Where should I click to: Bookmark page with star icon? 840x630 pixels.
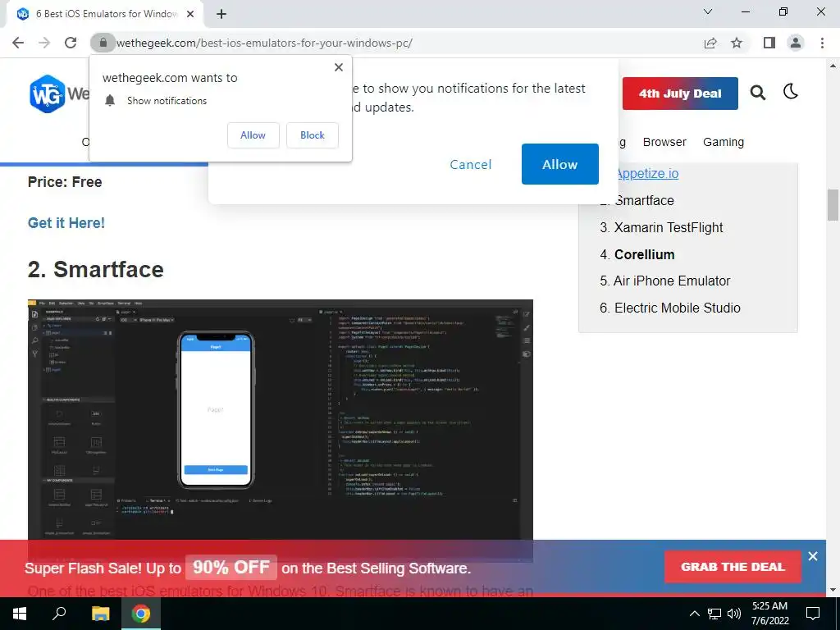click(737, 43)
